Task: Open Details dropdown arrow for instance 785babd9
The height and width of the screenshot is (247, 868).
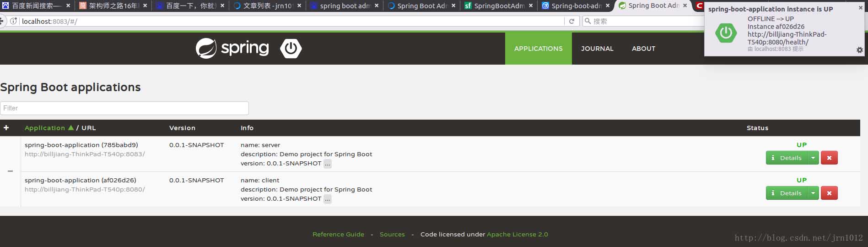Action: coord(813,158)
